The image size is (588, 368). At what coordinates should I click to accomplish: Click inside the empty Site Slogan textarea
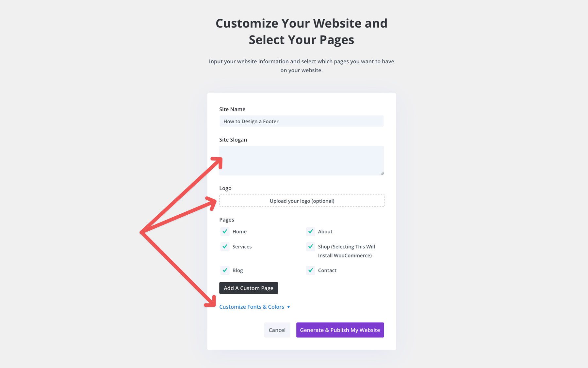(302, 160)
